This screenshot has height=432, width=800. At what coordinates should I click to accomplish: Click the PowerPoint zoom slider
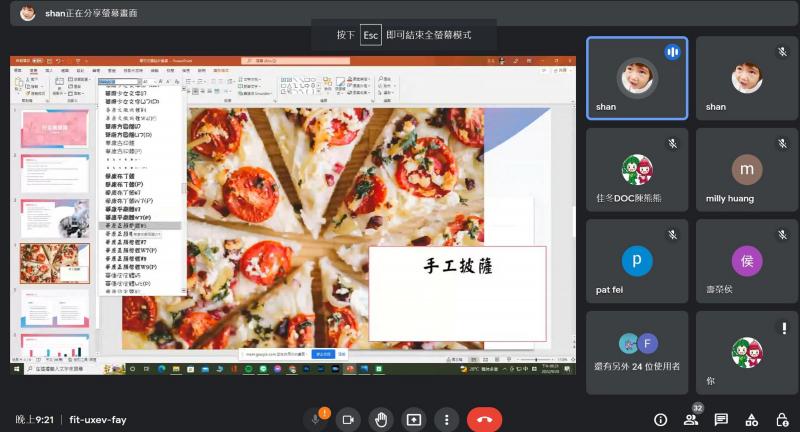point(536,360)
